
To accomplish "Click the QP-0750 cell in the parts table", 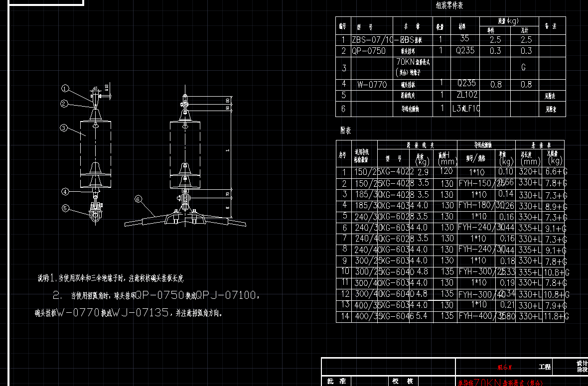I will coord(369,51).
